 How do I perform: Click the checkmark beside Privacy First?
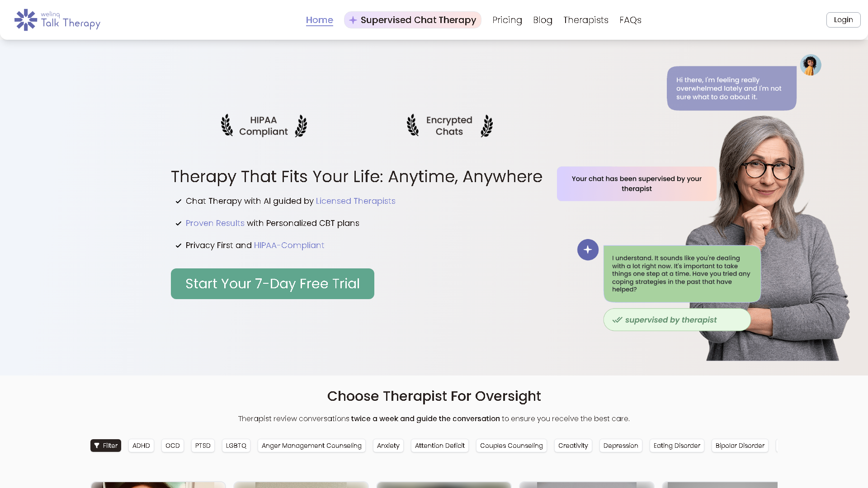tap(178, 245)
